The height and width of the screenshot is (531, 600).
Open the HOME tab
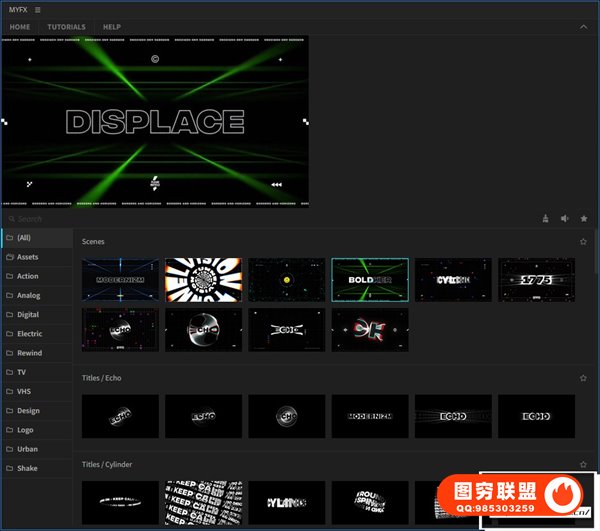point(20,27)
